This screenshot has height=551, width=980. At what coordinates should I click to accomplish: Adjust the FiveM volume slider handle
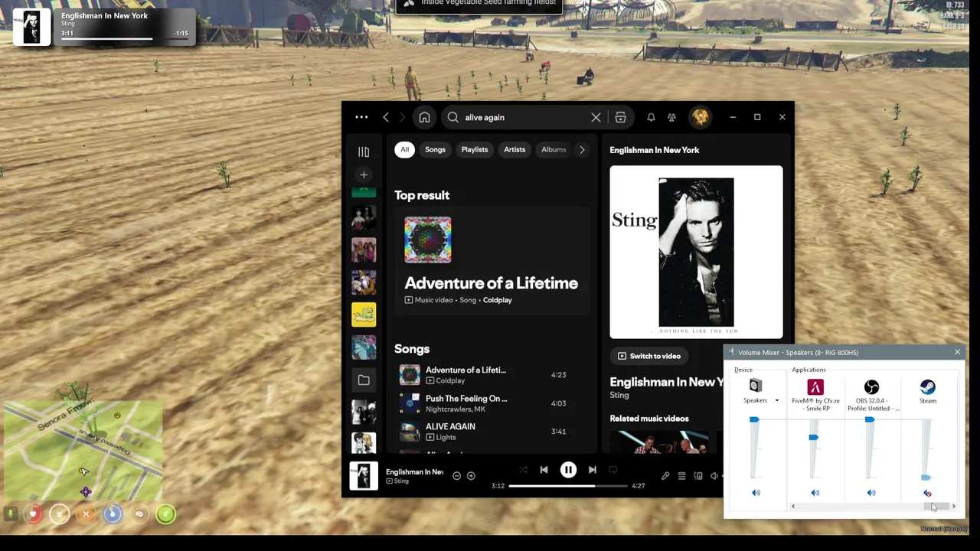(813, 437)
